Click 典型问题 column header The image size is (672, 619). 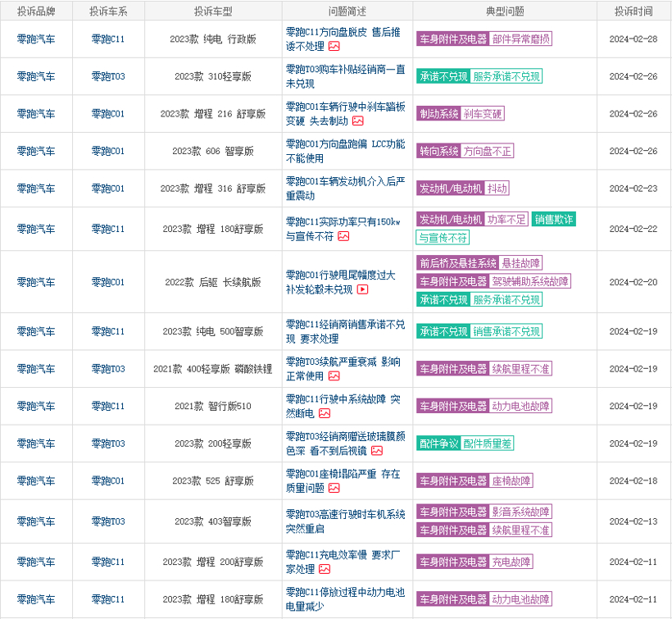tap(505, 11)
